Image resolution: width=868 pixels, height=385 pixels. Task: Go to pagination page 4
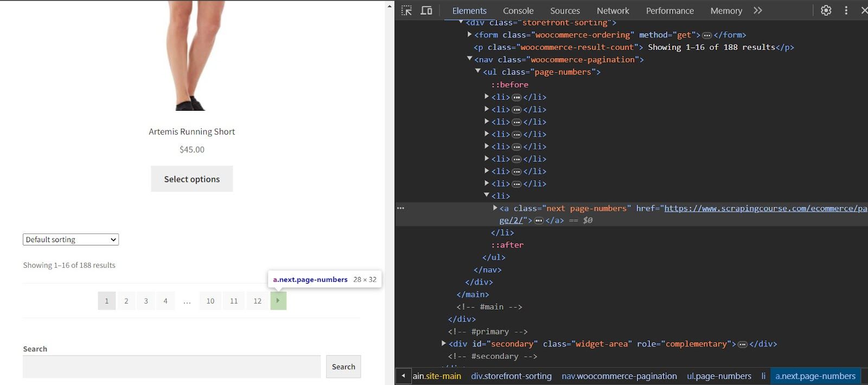[165, 301]
